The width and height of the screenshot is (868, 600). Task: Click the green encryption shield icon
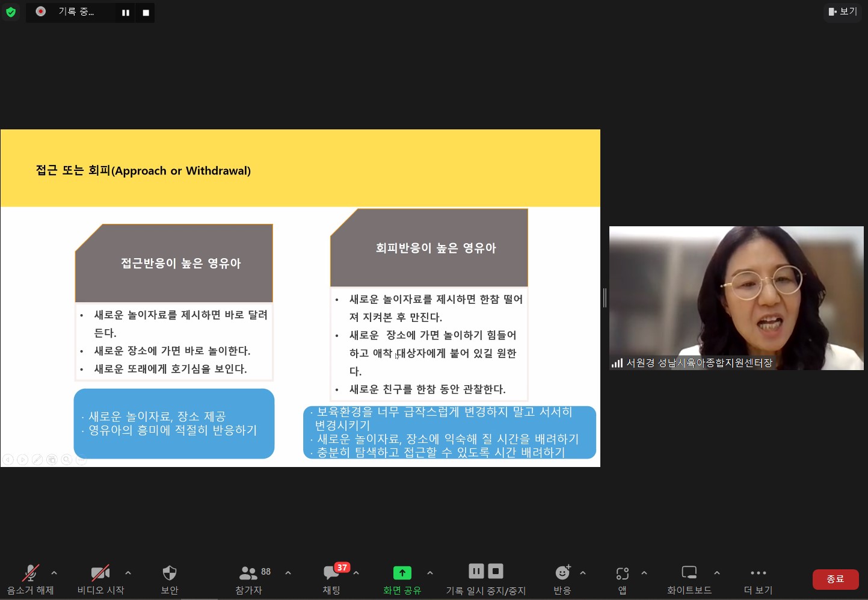coord(11,11)
